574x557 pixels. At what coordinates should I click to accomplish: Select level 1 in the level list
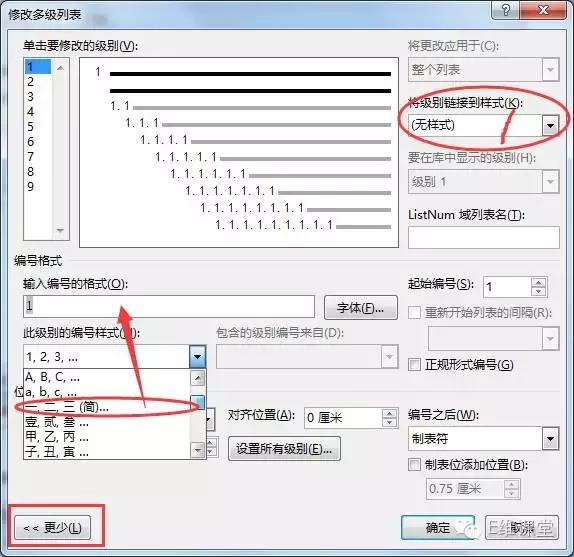tap(38, 67)
